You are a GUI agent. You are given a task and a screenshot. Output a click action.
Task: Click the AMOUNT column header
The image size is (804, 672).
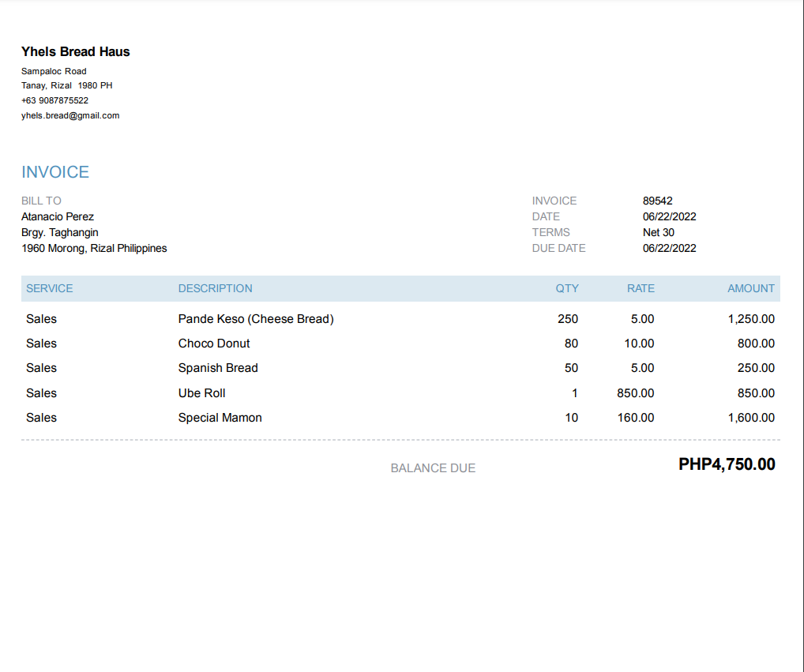click(750, 288)
